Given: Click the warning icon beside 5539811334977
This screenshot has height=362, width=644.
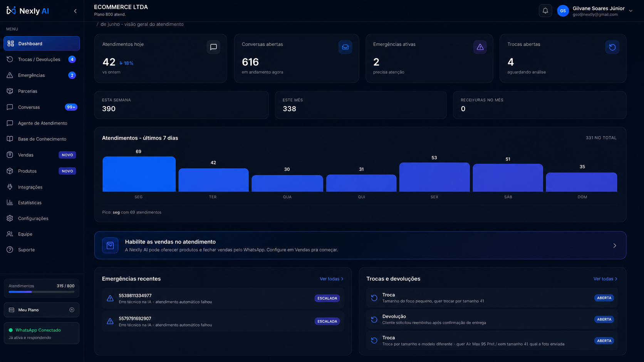Looking at the screenshot, I should (x=110, y=298).
